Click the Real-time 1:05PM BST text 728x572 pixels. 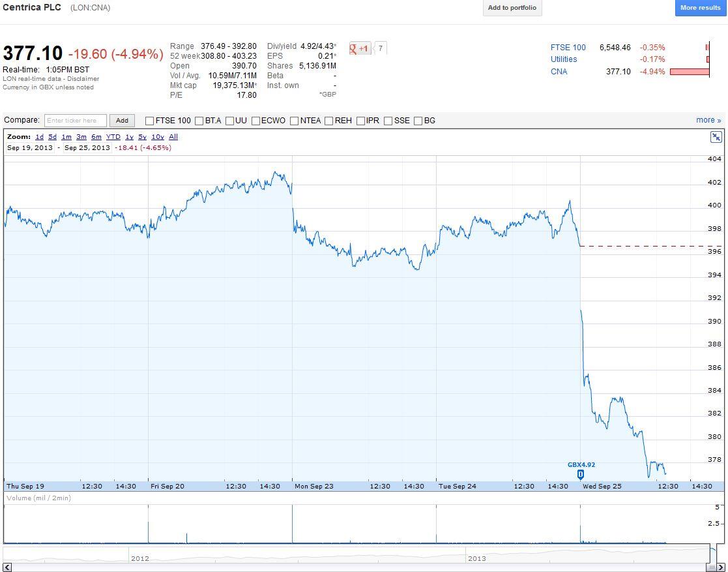[46, 70]
